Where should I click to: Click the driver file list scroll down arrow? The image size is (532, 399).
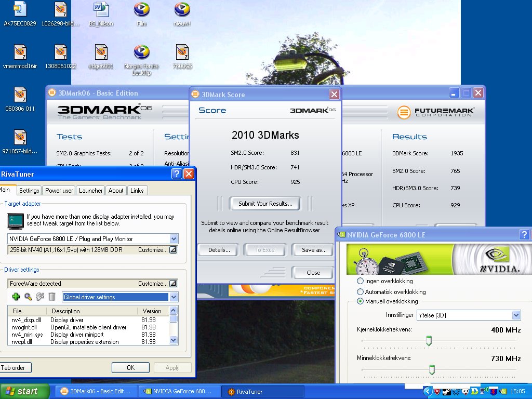[174, 340]
